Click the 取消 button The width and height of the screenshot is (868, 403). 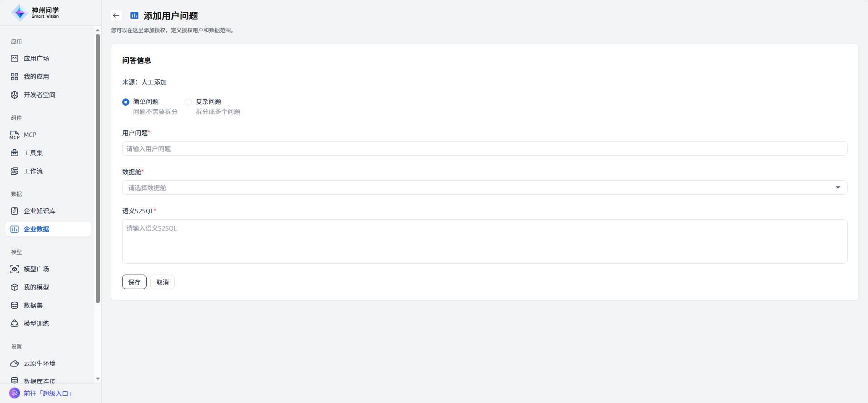pyautogui.click(x=163, y=282)
